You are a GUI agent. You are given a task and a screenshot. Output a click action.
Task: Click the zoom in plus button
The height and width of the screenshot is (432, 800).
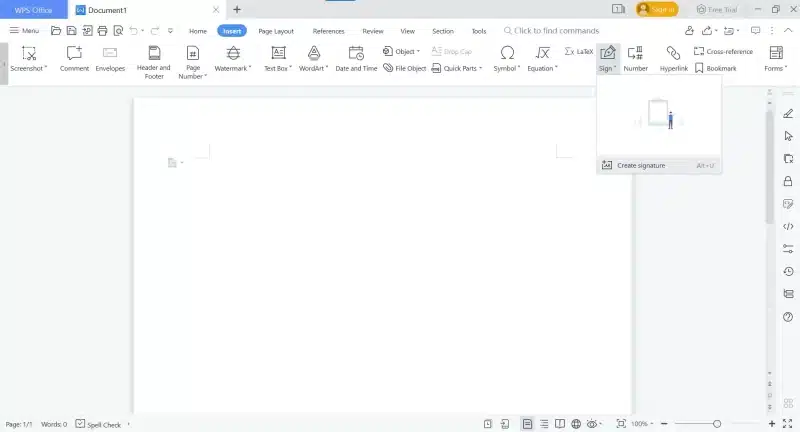point(771,424)
